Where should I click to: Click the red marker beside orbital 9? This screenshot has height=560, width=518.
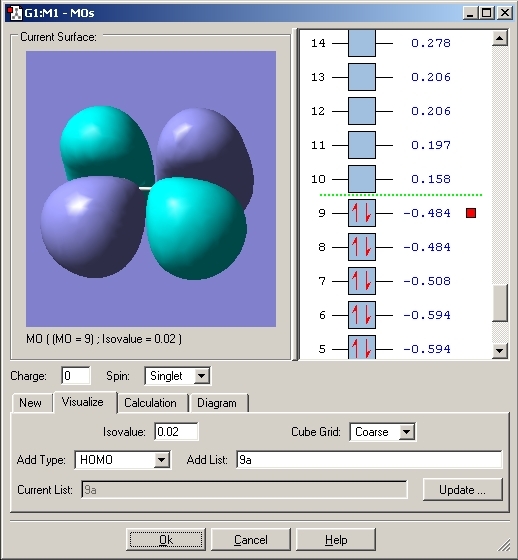tap(471, 213)
